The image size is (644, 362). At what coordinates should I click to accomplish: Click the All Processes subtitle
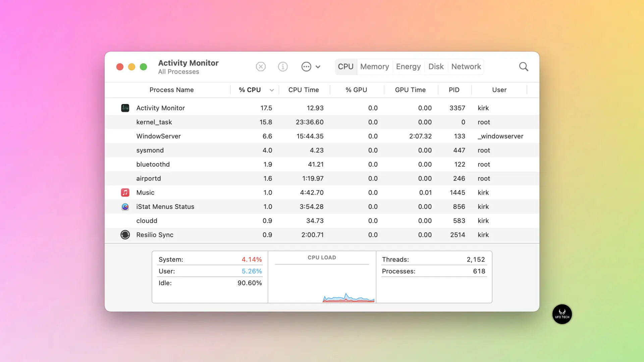[x=178, y=72]
